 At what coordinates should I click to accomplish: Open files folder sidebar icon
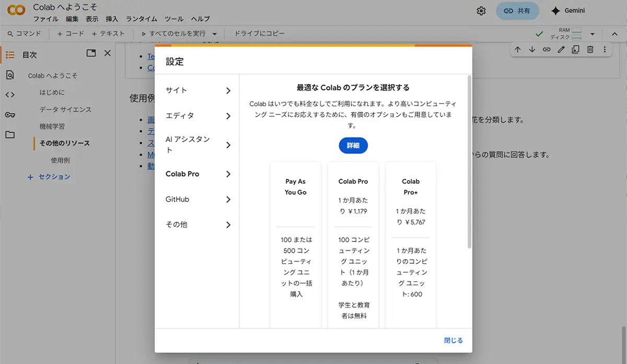point(10,135)
